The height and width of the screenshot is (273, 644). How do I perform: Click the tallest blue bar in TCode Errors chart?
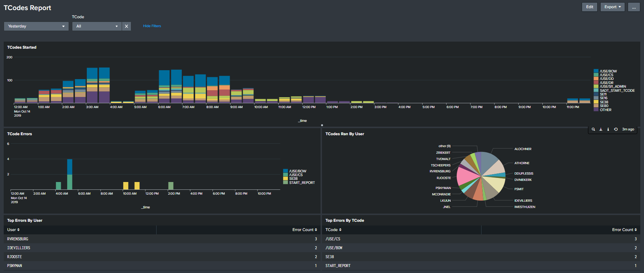point(70,167)
